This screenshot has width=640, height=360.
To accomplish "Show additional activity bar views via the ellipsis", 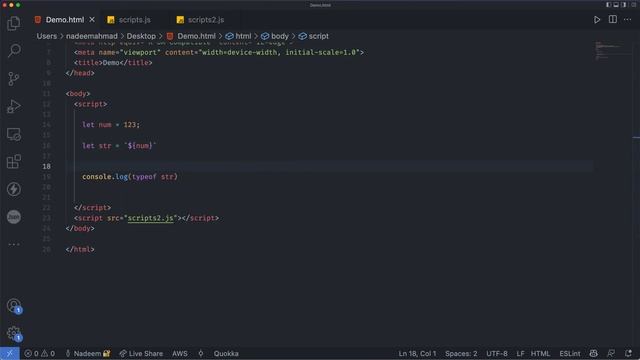I will click(14, 244).
